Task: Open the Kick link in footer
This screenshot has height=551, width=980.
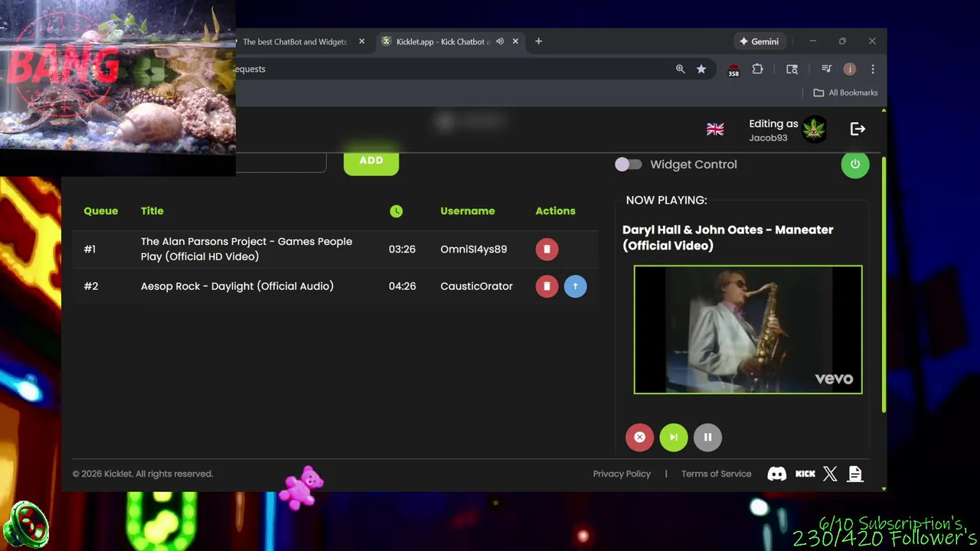Action: (x=805, y=474)
